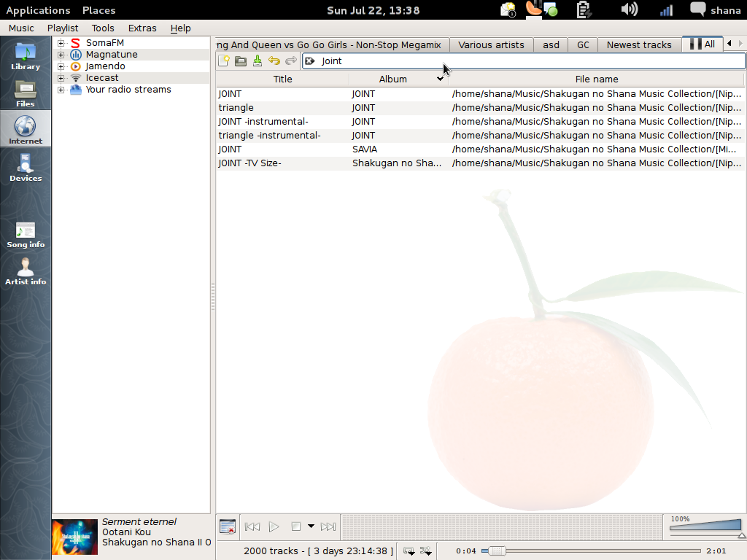Click the Clementine orange tray icon
The width and height of the screenshot is (747, 560).
click(x=533, y=9)
